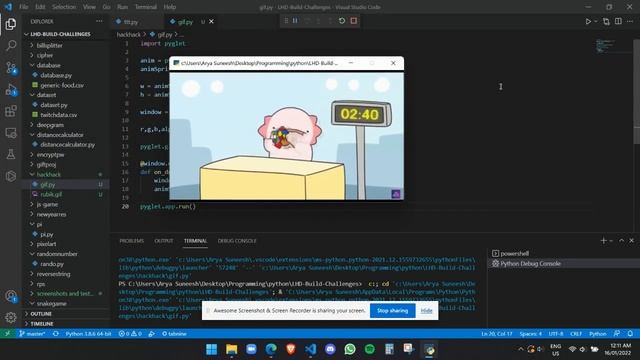Open the Testing flask icon view
Image resolution: width=640 pixels, height=360 pixels.
coord(11,154)
